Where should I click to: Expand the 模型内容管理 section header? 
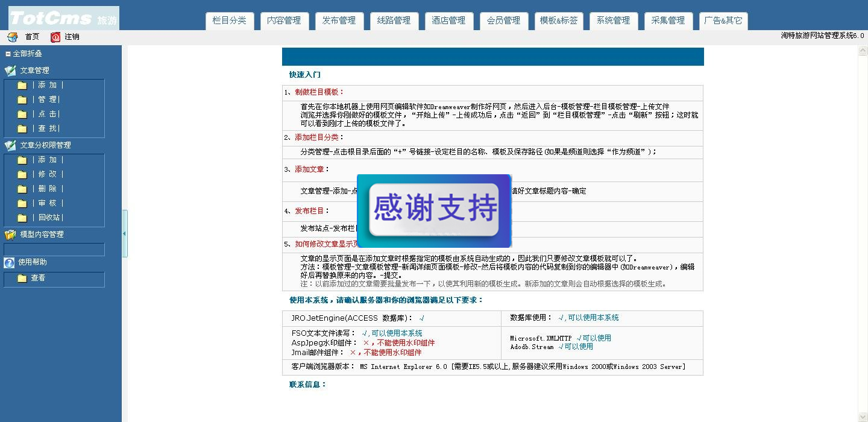pyautogui.click(x=42, y=235)
